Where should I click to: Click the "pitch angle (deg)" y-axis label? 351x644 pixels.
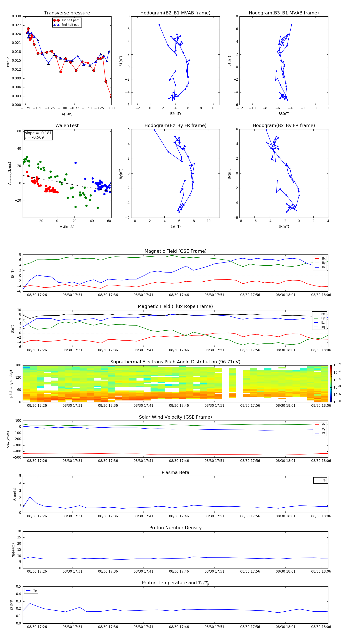(x=11, y=384)
